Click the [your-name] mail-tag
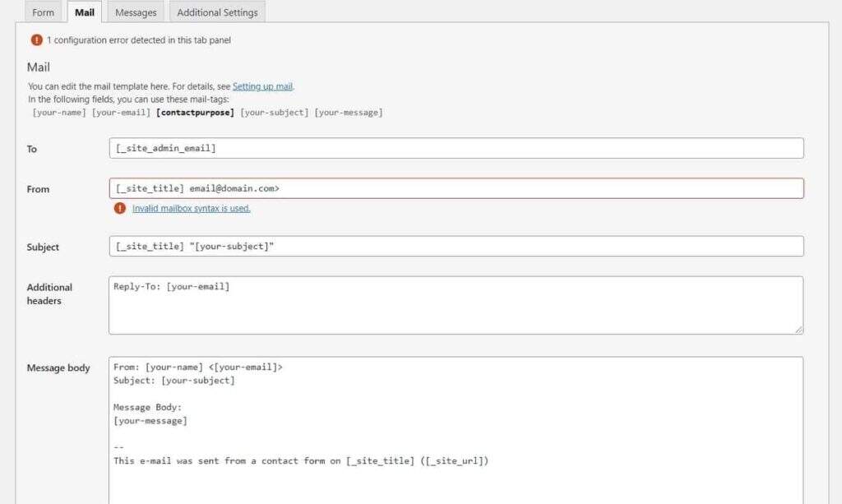 (x=59, y=113)
